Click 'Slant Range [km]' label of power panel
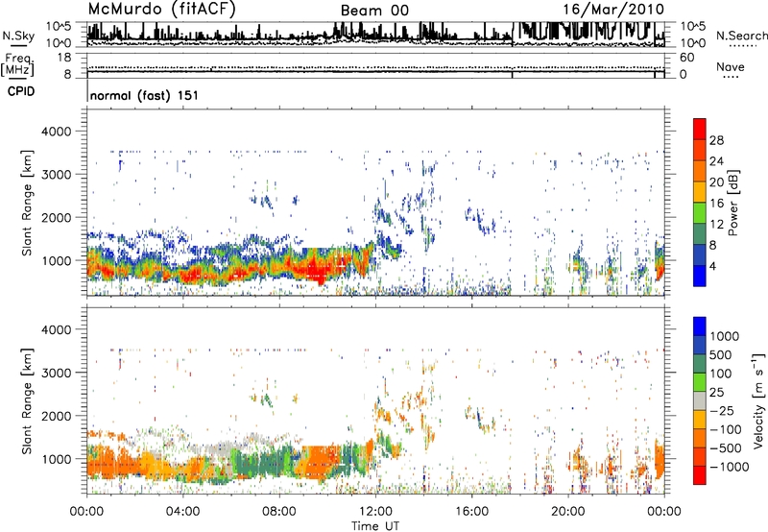768x532 pixels. pyautogui.click(x=27, y=203)
